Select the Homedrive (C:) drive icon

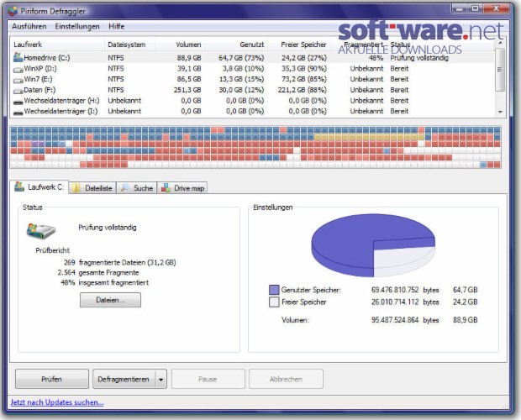point(18,57)
